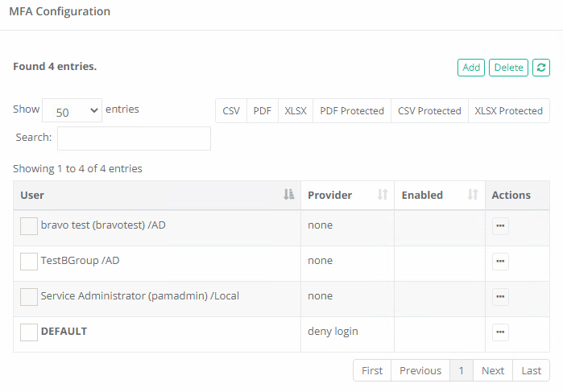Open the Show entries dropdown
The height and width of the screenshot is (392, 563).
pyautogui.click(x=72, y=110)
